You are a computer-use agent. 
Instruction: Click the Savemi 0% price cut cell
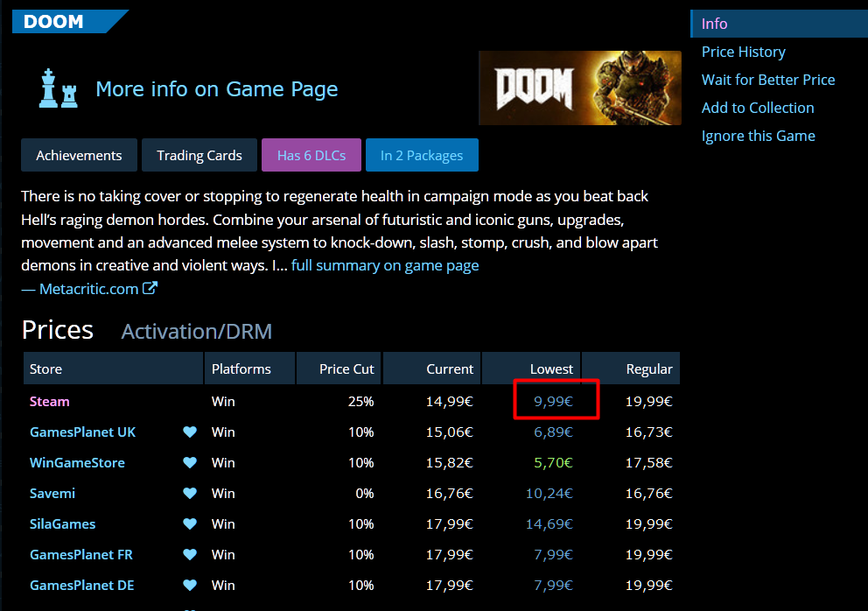(x=365, y=493)
